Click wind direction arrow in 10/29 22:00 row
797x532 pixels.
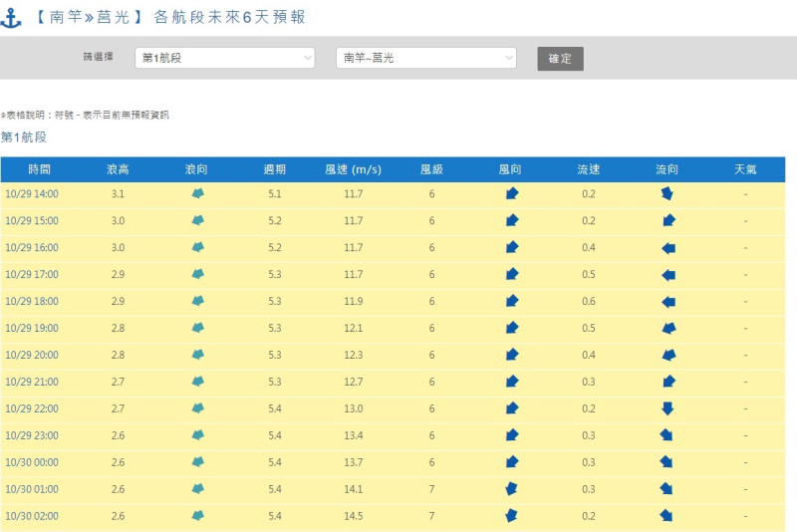coord(512,408)
